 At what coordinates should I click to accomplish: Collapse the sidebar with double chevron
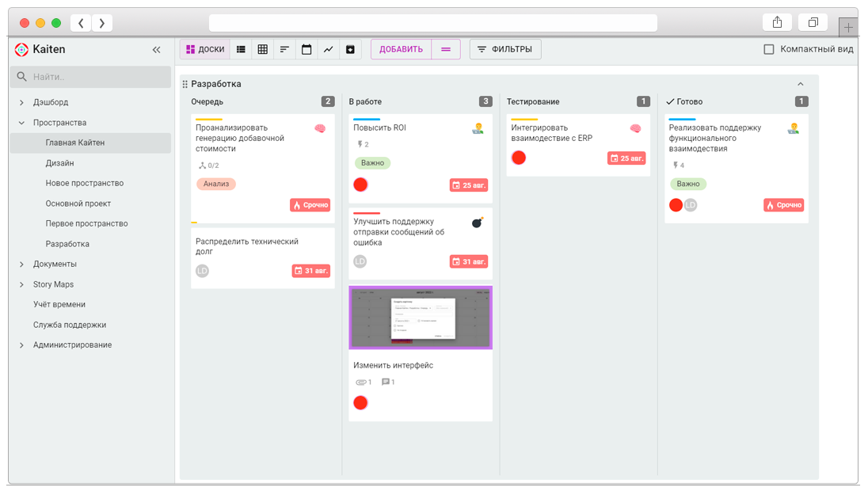click(x=157, y=50)
